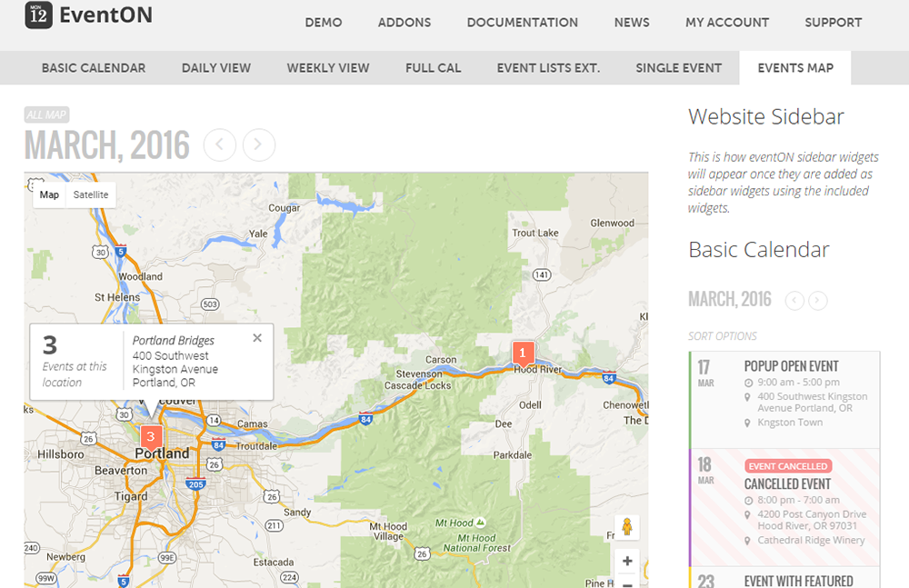
Task: Click Mt Hood National Forest label
Action: (476, 543)
